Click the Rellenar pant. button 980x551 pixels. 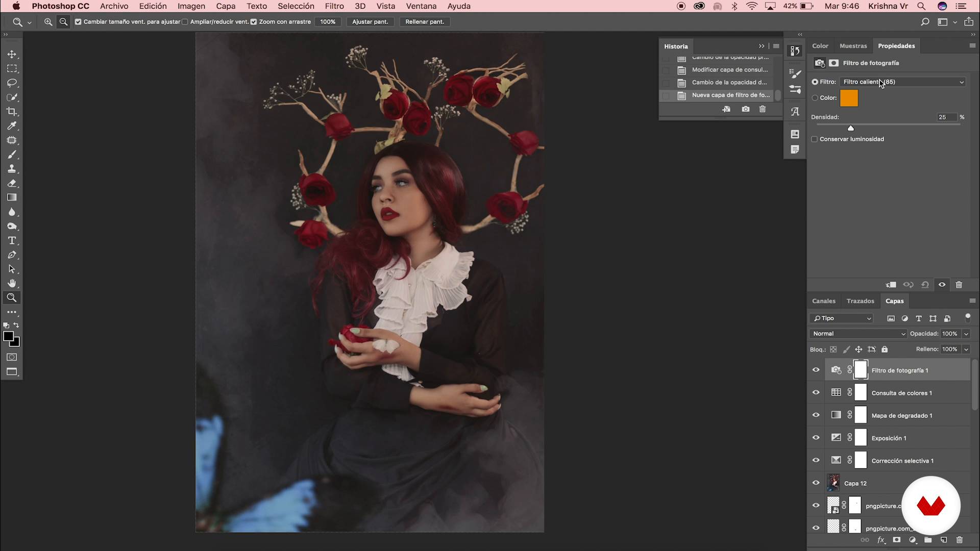pyautogui.click(x=425, y=22)
